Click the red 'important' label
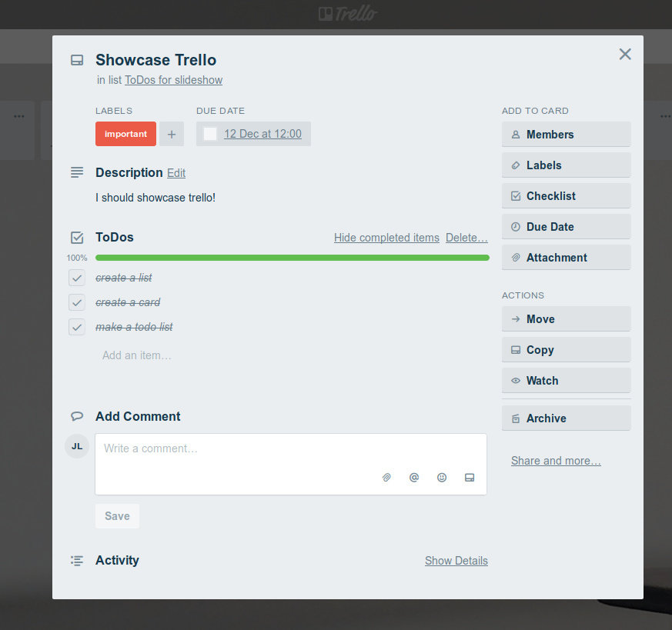This screenshot has height=630, width=672. click(125, 134)
